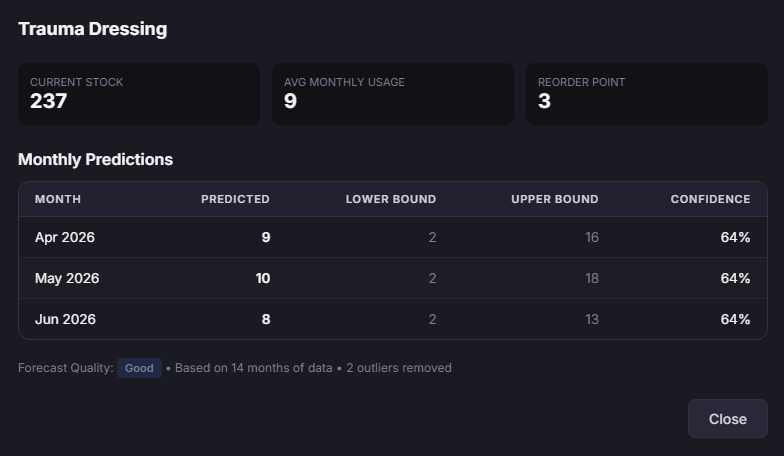784x456 pixels.
Task: Click the current stock value 237
Action: coord(48,101)
